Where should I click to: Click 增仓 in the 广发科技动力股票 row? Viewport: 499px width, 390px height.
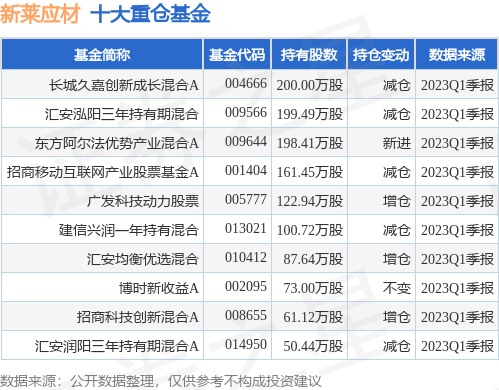pos(397,201)
